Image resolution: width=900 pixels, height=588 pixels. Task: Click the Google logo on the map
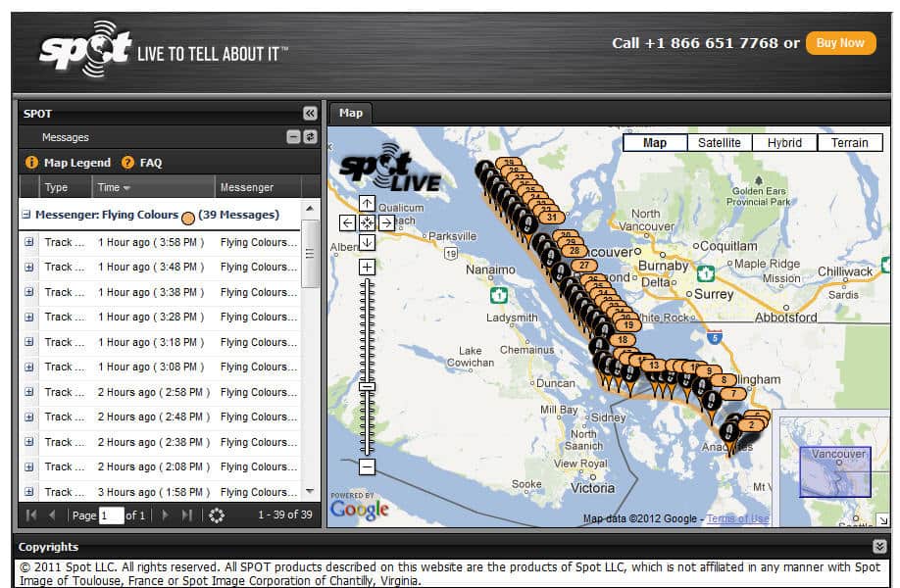(x=360, y=509)
